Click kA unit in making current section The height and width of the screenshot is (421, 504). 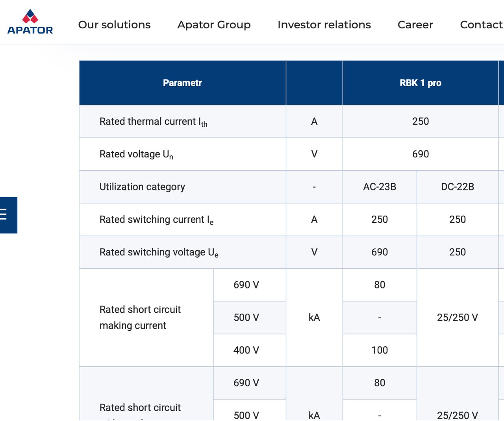coord(314,318)
